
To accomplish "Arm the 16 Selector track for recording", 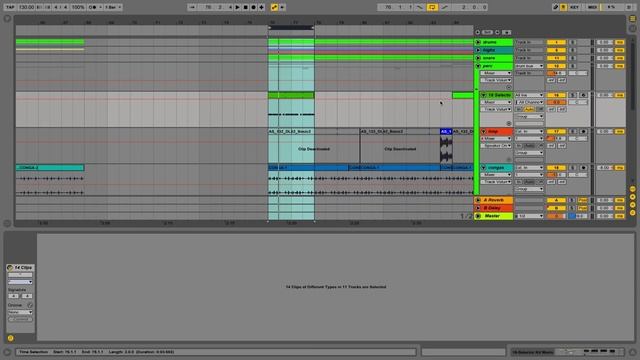I will point(583,95).
